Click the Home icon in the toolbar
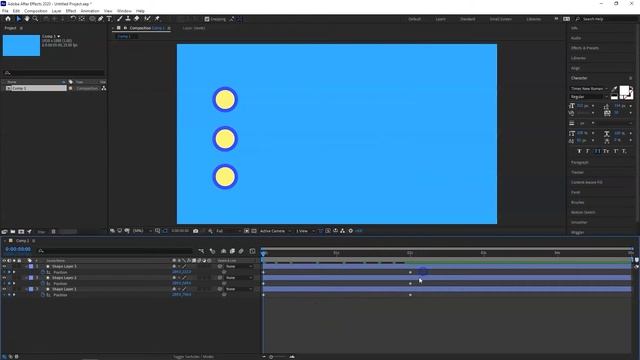Image resolution: width=640 pixels, height=360 pixels. click(x=8, y=19)
